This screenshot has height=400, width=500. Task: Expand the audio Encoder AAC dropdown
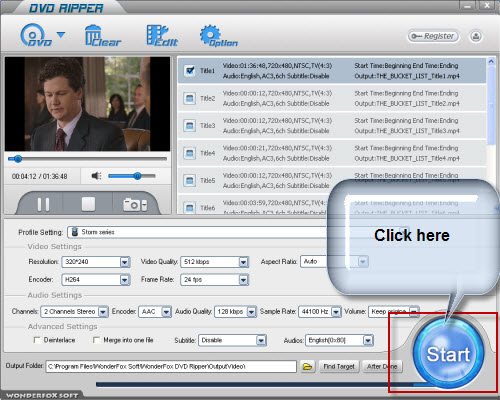166,312
